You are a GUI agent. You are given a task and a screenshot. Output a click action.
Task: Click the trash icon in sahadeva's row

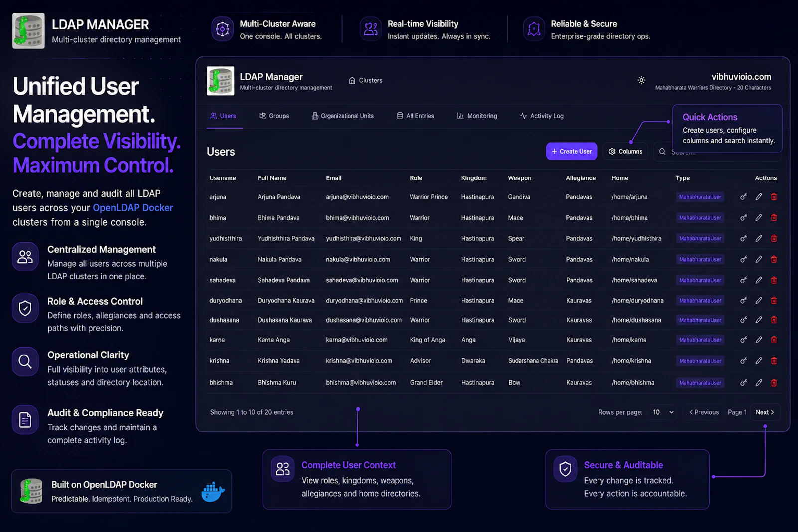[774, 280]
